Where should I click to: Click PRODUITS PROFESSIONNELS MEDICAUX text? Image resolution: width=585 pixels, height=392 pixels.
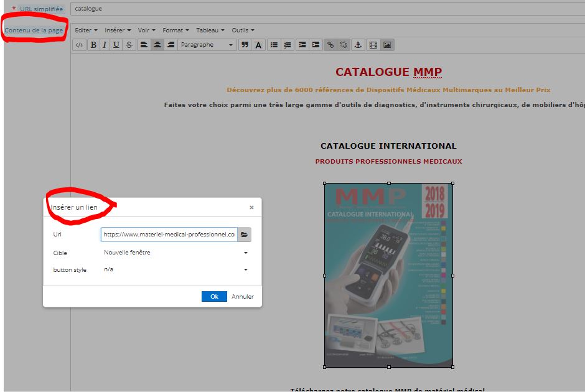click(x=389, y=162)
